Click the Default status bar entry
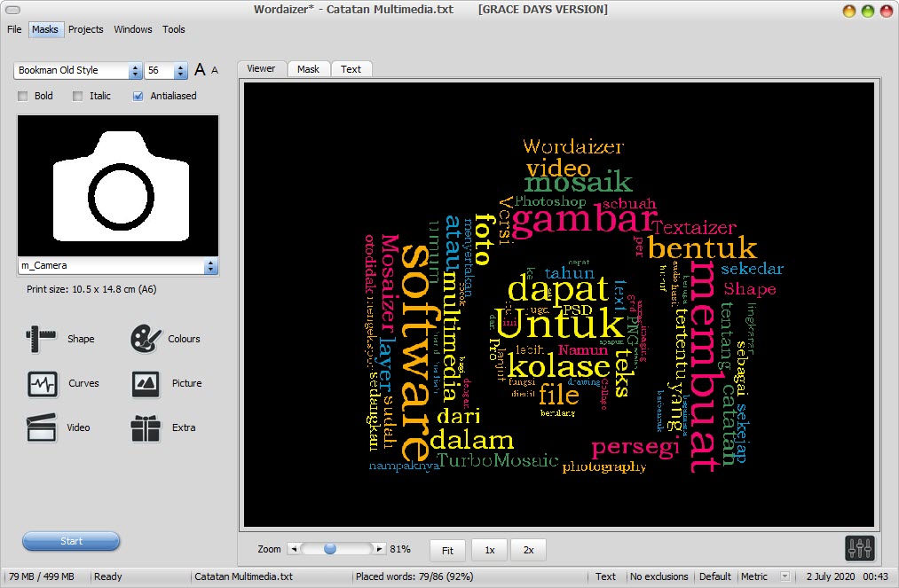This screenshot has height=588, width=899. tap(715, 576)
